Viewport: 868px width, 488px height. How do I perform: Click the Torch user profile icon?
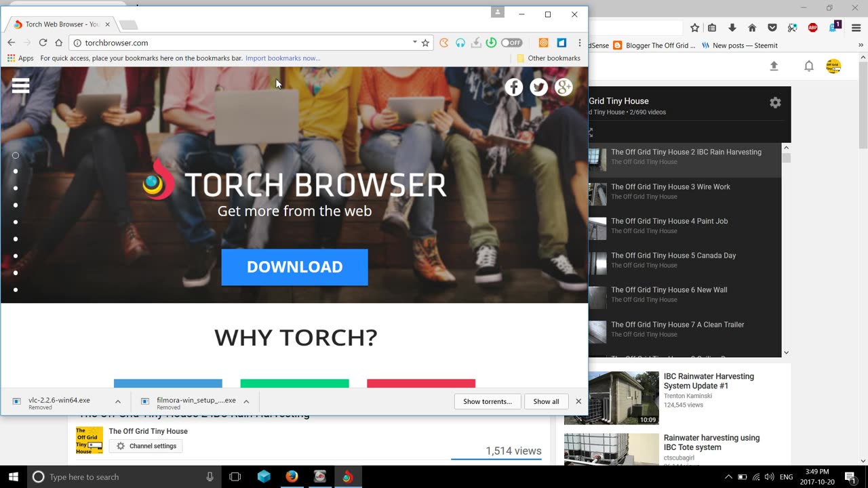[498, 12]
